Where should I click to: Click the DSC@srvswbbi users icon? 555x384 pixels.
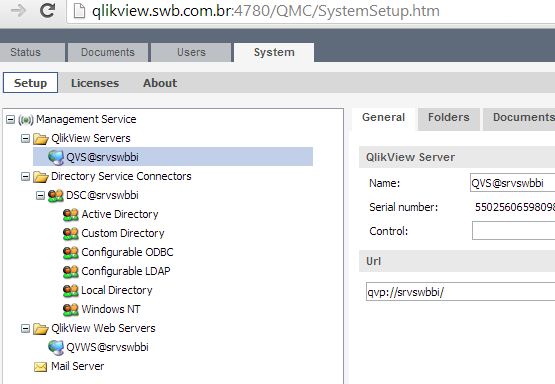56,196
